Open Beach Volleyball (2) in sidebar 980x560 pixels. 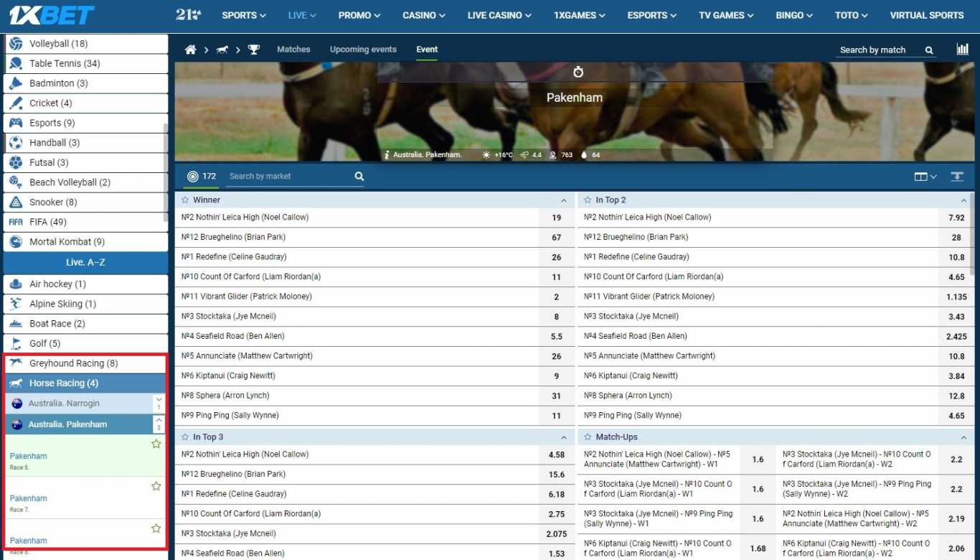click(85, 182)
